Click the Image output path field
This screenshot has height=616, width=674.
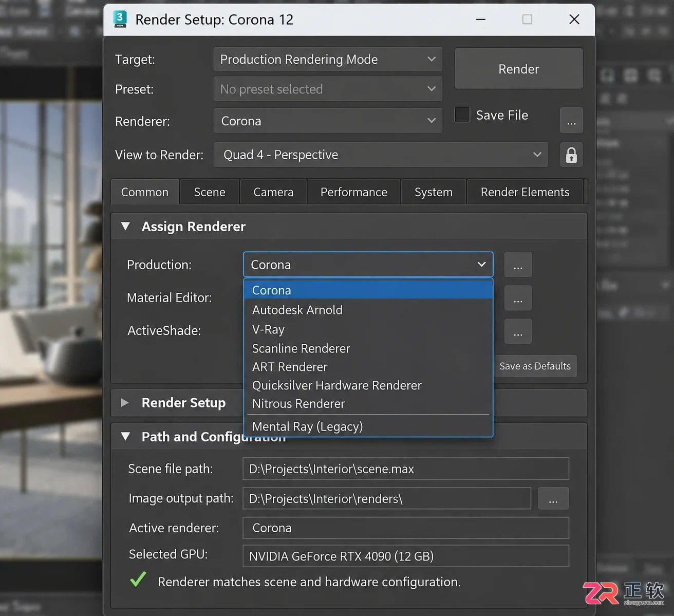point(387,498)
